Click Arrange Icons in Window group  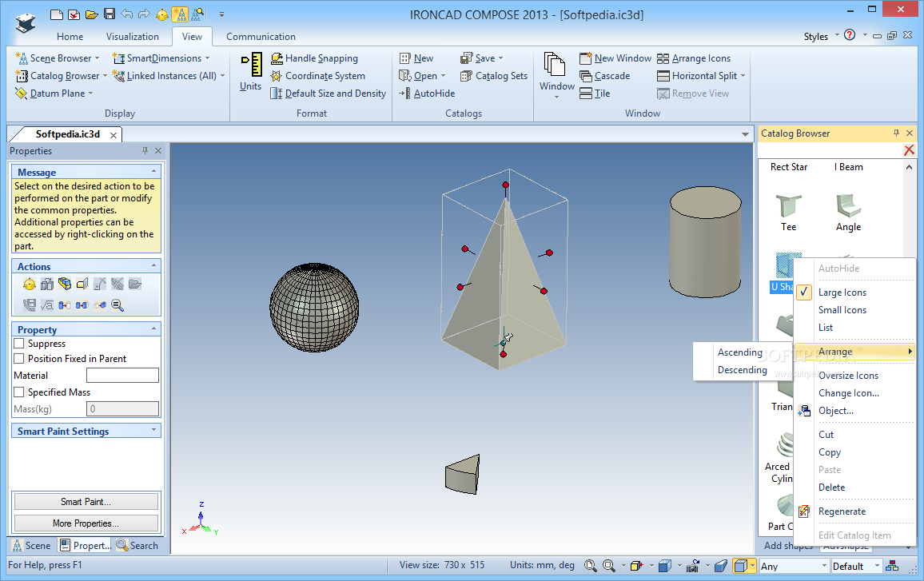[x=694, y=58]
